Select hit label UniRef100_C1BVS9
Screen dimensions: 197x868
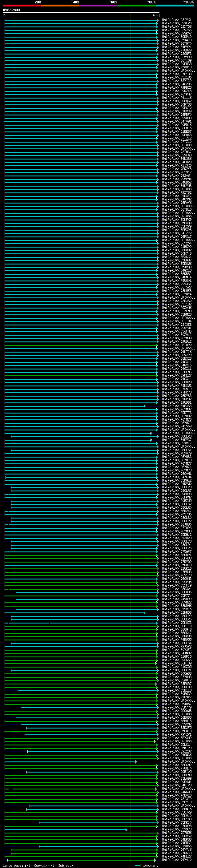point(176,111)
